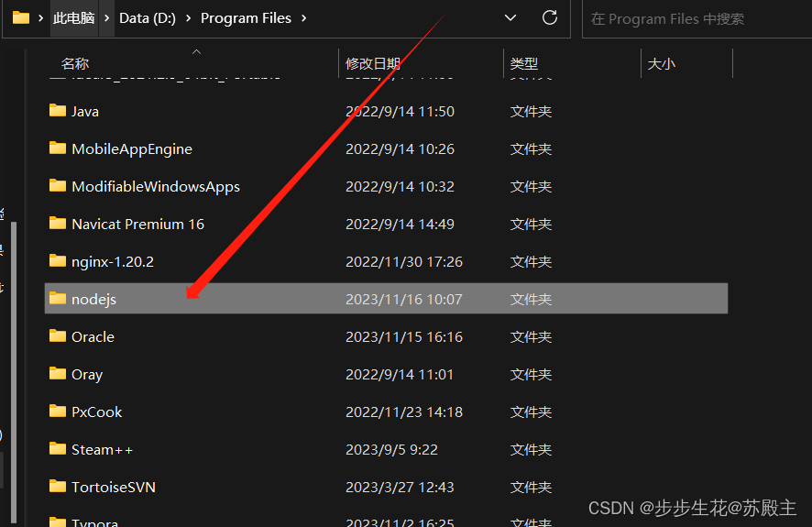Select the Steam++ folder icon
Image resolution: width=812 pixels, height=527 pixels.
(x=58, y=449)
